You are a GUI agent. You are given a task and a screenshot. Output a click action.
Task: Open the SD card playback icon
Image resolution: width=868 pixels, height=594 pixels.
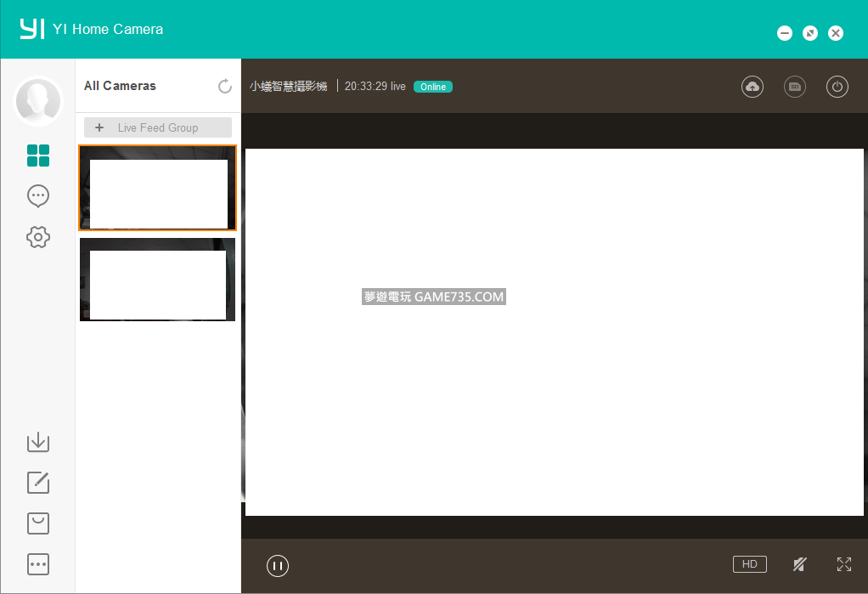(x=795, y=87)
